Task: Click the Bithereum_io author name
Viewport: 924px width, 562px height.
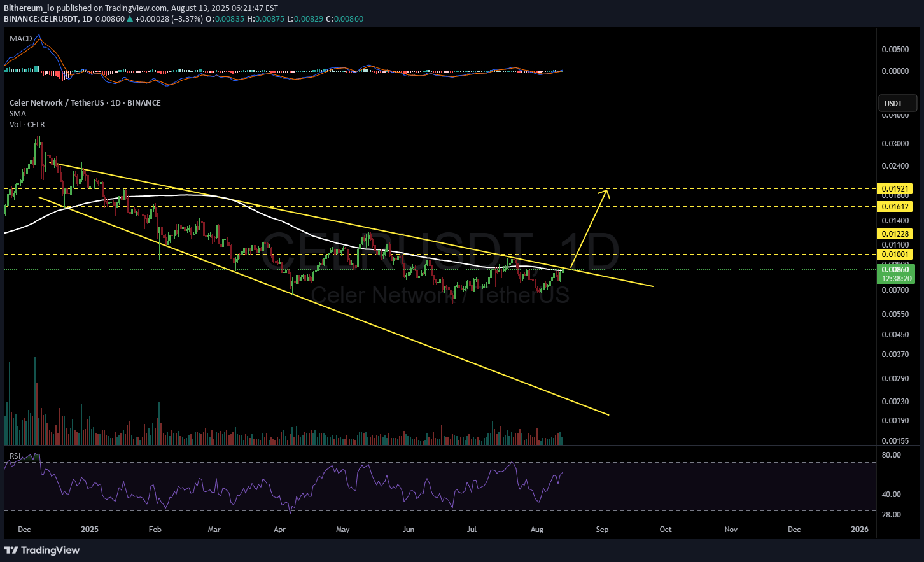Action: (x=29, y=8)
